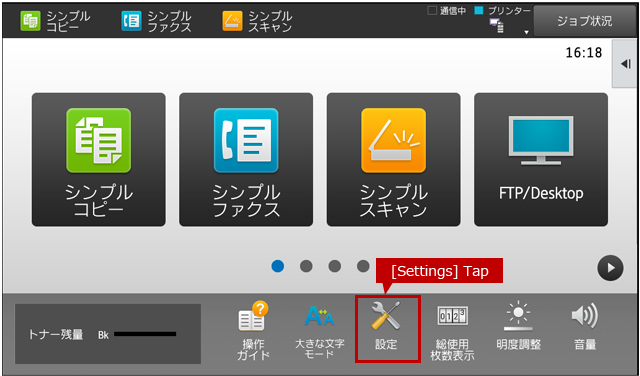
Task: Open brightness adjustment (明度調整)
Action: (518, 327)
